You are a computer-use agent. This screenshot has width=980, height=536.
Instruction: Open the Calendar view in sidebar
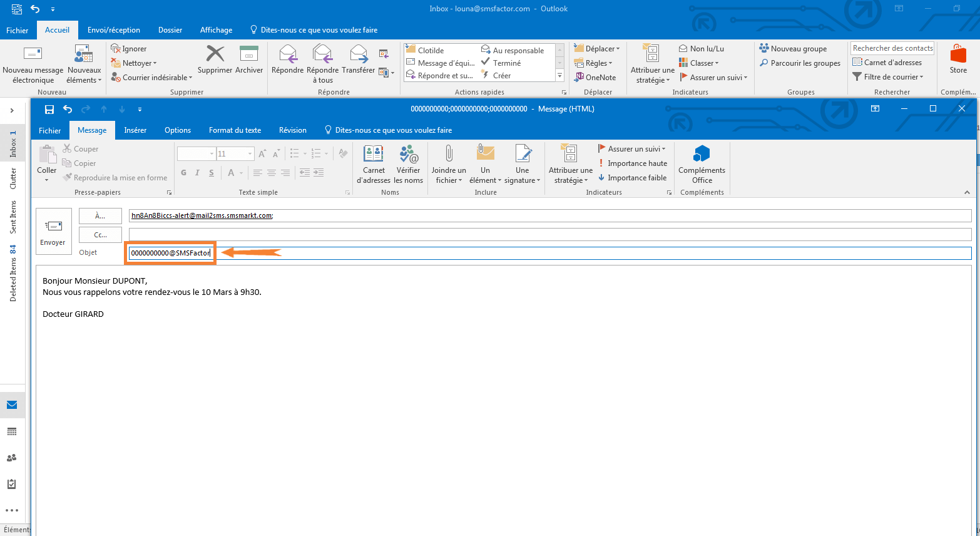pos(12,431)
